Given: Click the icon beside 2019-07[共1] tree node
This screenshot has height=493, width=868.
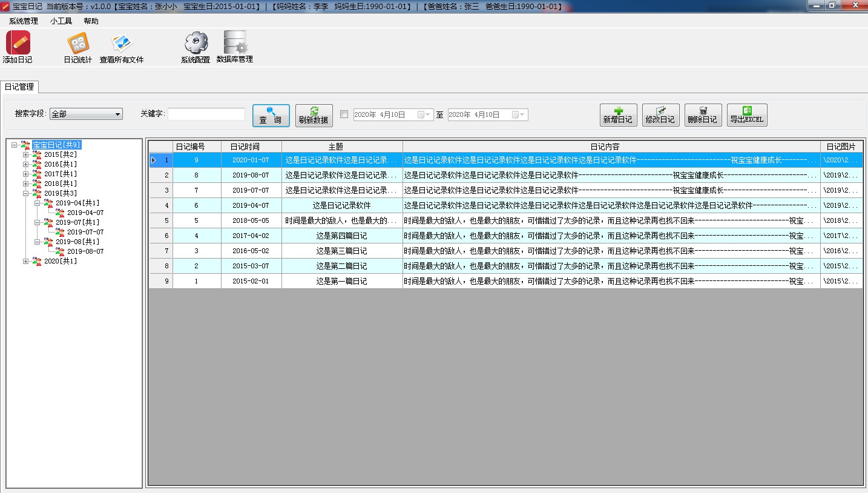Looking at the screenshot, I should click(x=48, y=222).
